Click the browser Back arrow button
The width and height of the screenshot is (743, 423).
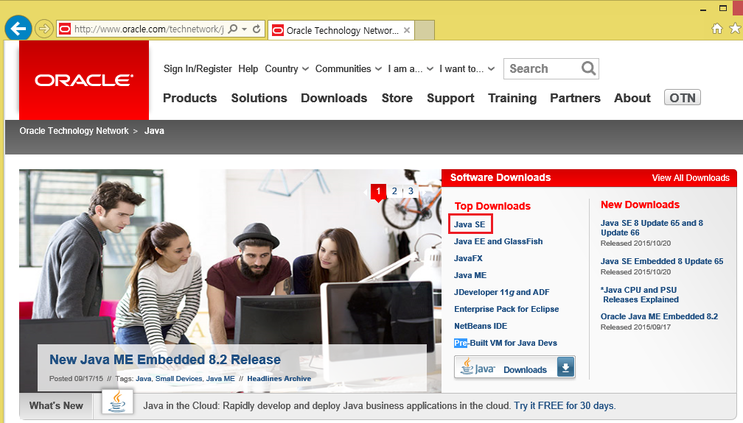(18, 28)
